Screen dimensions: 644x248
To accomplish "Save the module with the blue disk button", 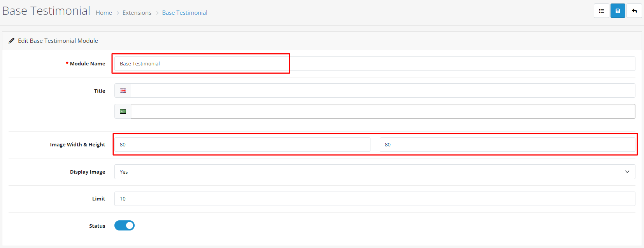I will 618,11.
